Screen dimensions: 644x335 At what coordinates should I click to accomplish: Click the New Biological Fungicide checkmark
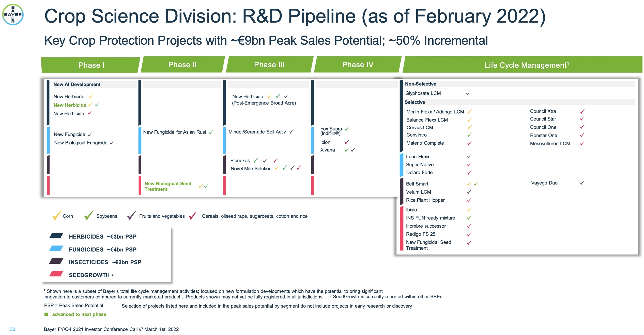pyautogui.click(x=112, y=143)
